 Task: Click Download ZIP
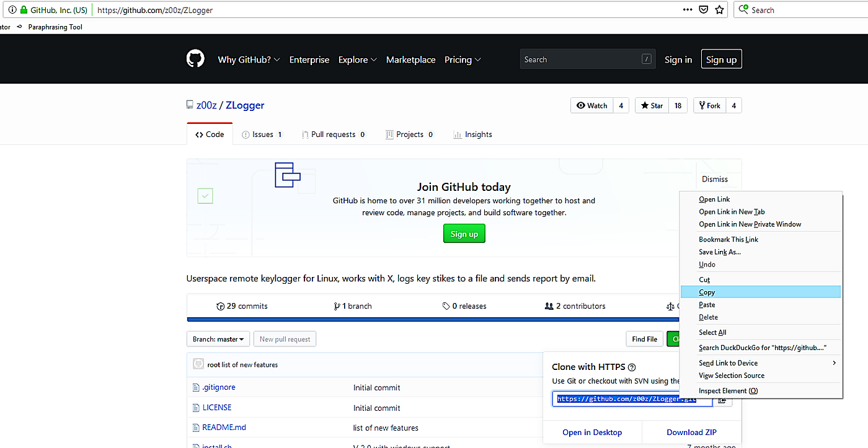click(691, 433)
